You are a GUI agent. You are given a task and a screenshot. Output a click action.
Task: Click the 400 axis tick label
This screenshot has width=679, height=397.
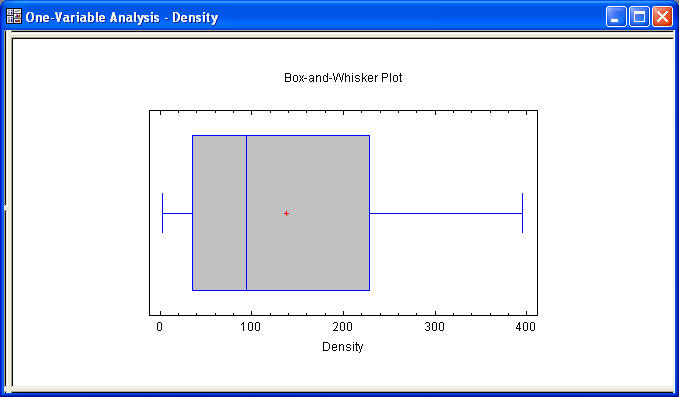[526, 327]
